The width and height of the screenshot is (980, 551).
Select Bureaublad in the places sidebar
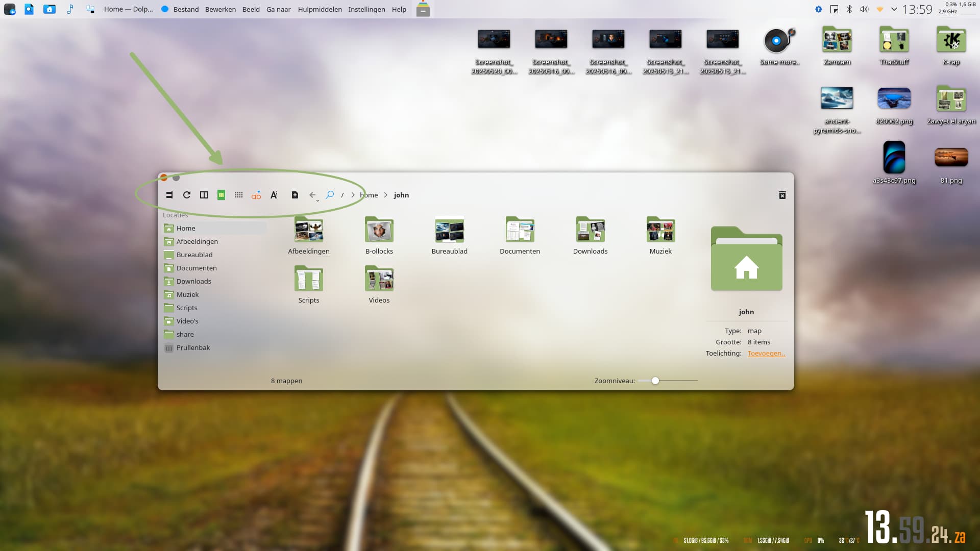(215, 255)
